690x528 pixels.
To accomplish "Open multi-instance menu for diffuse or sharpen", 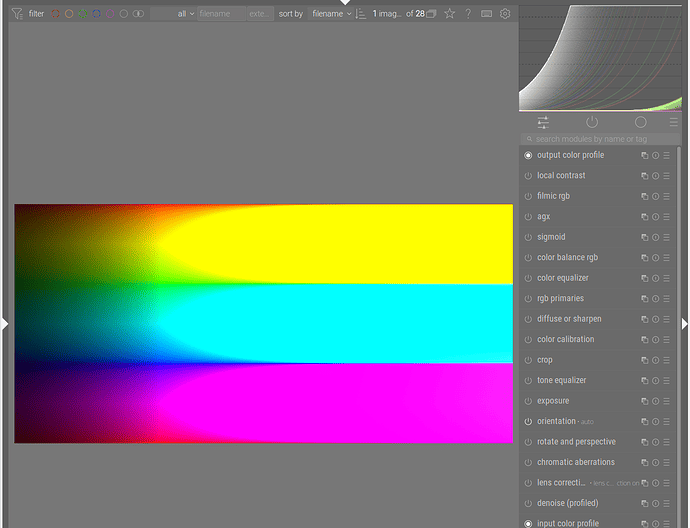I will (645, 319).
